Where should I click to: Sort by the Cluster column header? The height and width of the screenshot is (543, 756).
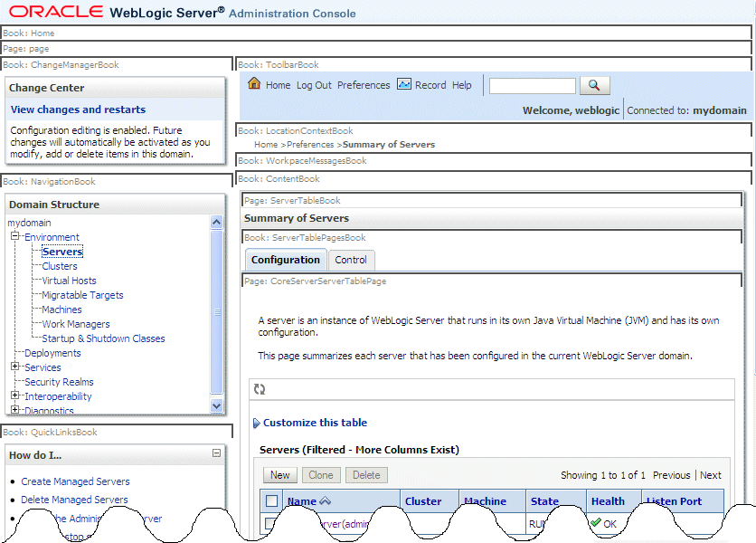[x=423, y=501]
